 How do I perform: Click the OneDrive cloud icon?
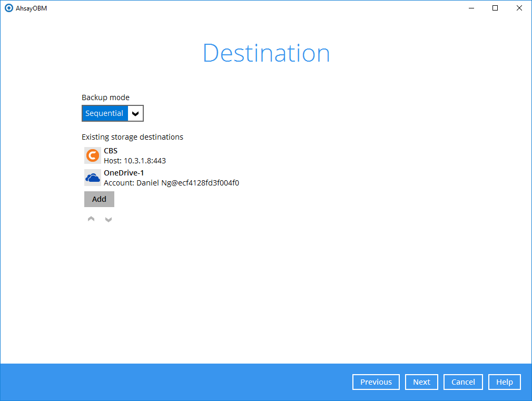(93, 178)
